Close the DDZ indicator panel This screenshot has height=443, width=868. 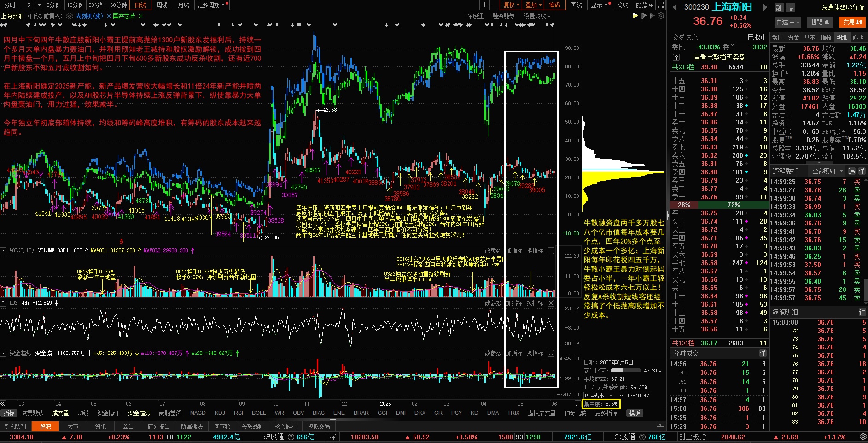[x=551, y=303]
